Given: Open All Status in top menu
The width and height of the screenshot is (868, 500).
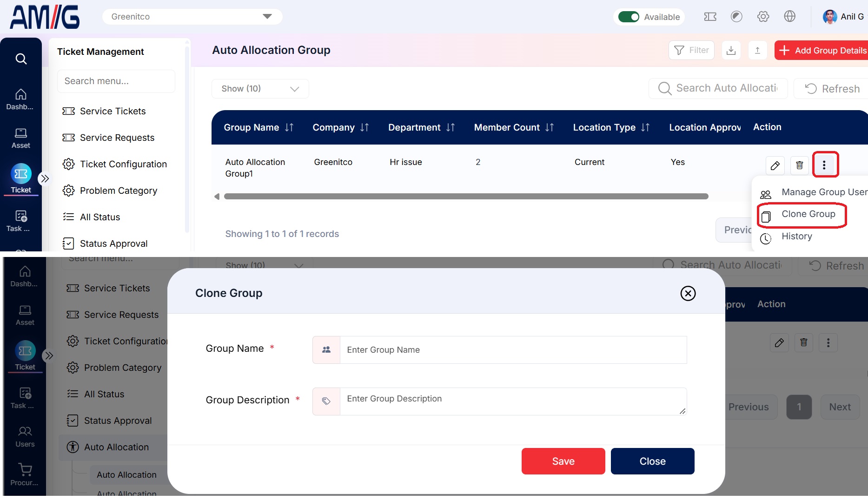Looking at the screenshot, I should pyautogui.click(x=91, y=217).
